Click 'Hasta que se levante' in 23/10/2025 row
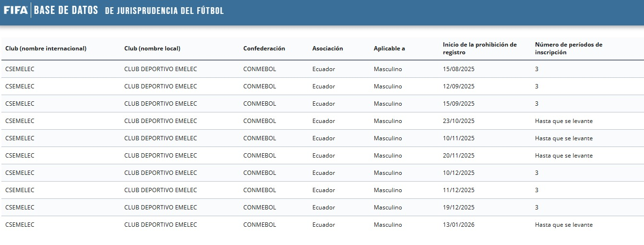Viewport: 644px width, 245px height. [563, 121]
